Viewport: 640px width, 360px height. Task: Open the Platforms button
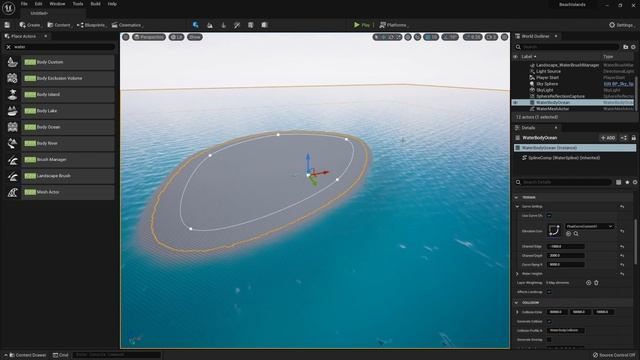point(393,25)
